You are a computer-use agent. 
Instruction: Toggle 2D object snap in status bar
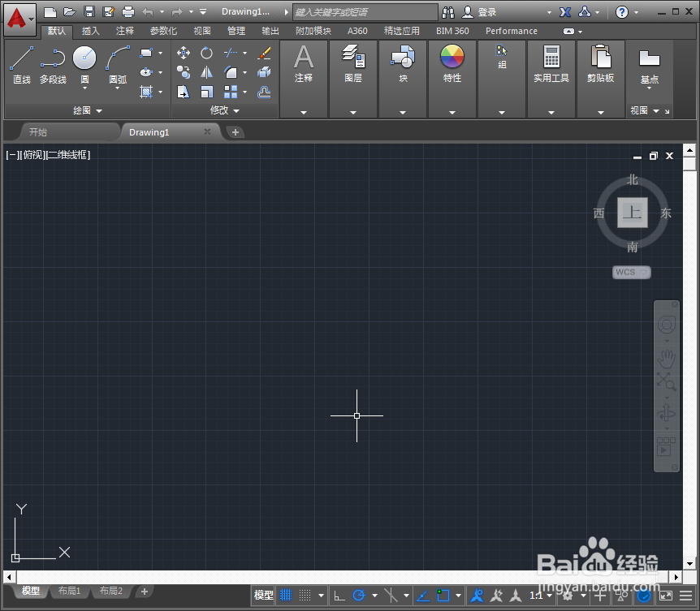point(443,595)
